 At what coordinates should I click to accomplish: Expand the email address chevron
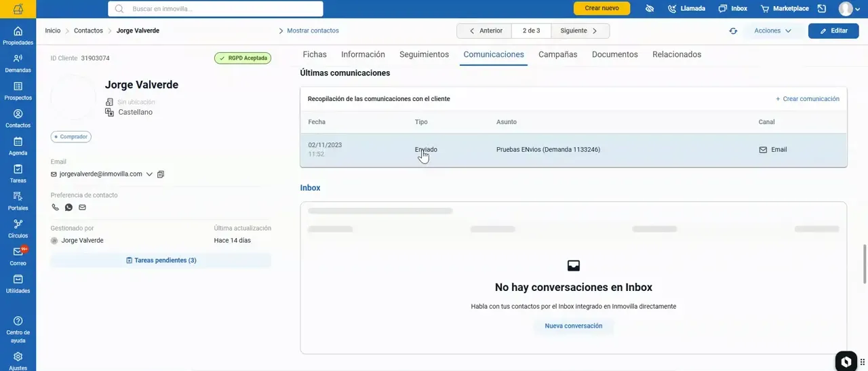tap(149, 174)
